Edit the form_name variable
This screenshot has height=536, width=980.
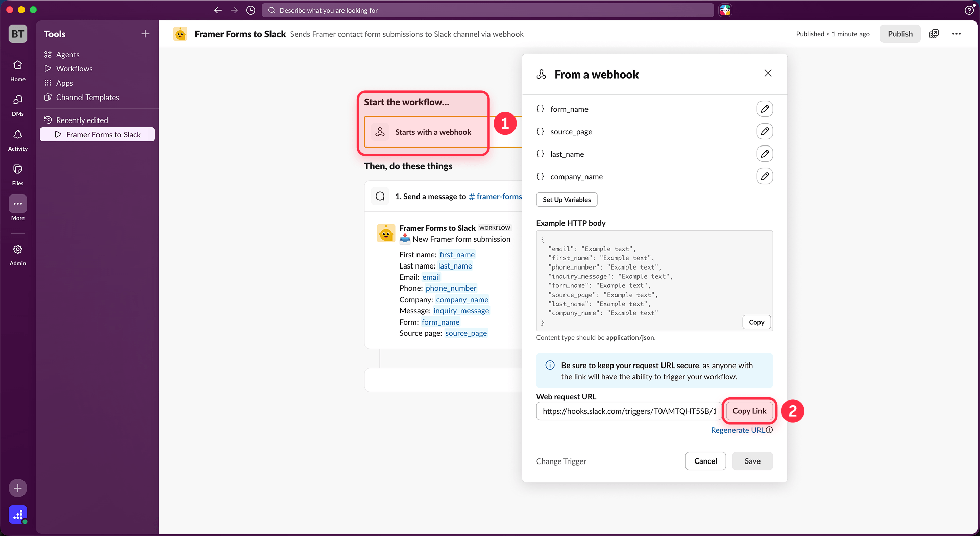click(765, 109)
